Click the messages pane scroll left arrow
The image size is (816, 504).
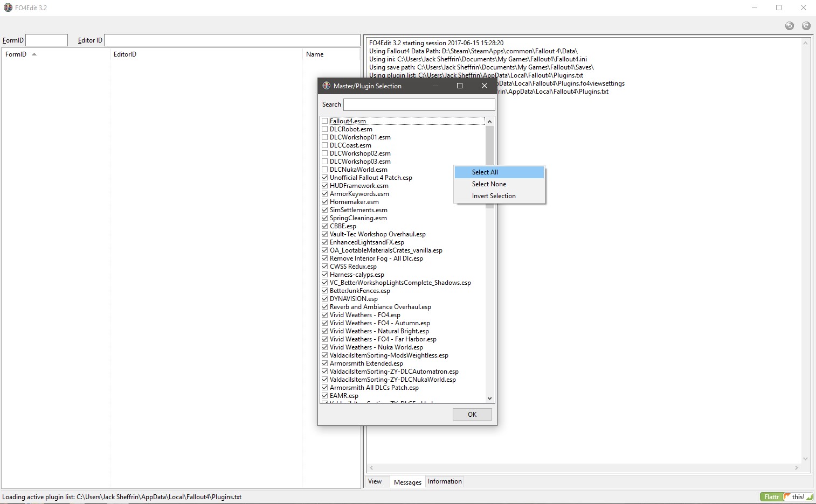click(x=371, y=468)
